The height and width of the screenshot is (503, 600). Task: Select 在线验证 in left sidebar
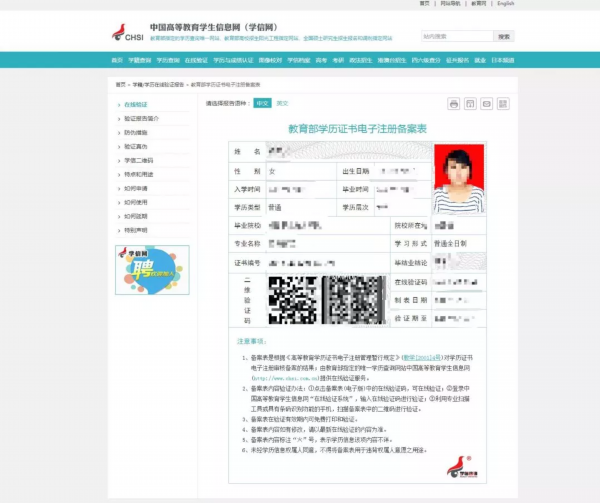[136, 104]
